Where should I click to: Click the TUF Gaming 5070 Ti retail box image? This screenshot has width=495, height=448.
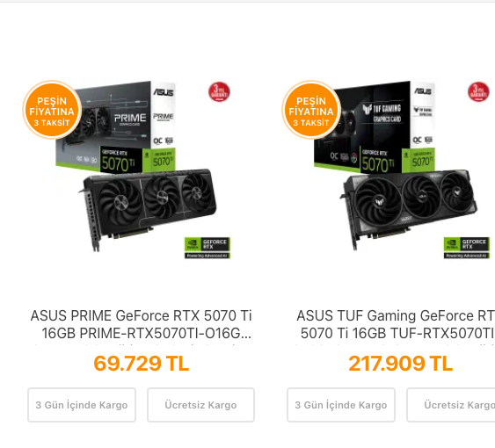375,127
